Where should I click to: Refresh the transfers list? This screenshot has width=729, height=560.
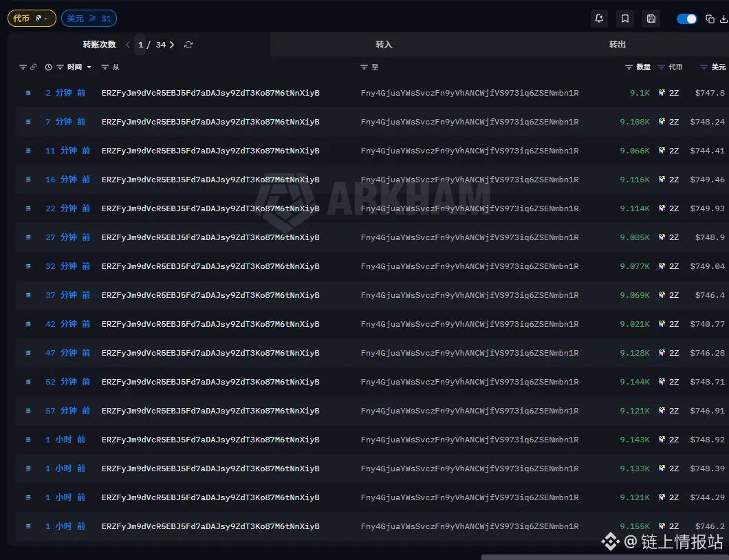tap(188, 45)
